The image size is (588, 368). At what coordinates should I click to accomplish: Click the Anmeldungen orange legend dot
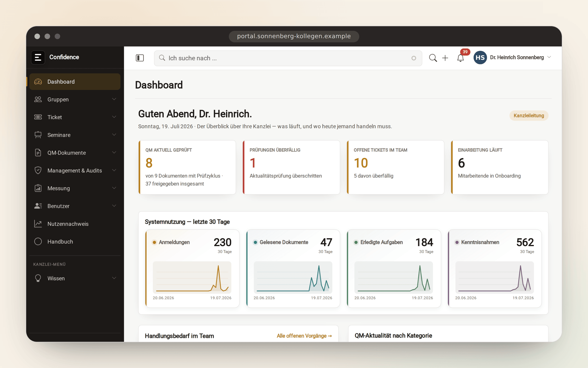coord(154,242)
